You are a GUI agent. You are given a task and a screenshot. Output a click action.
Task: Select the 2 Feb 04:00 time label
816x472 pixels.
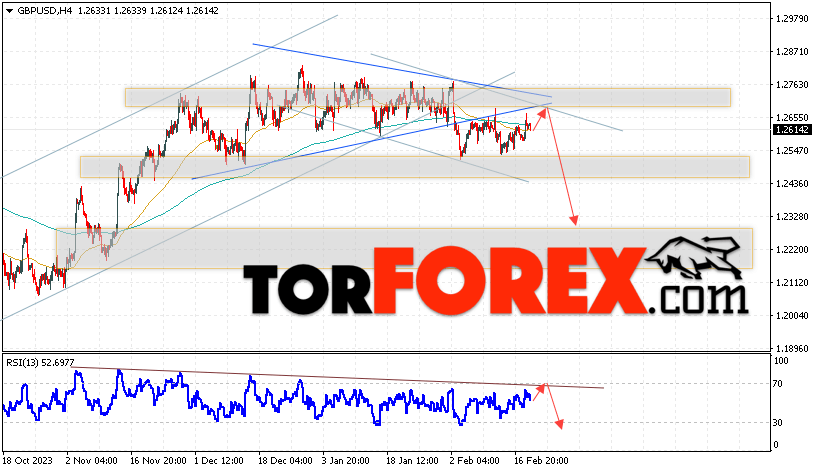(474, 461)
